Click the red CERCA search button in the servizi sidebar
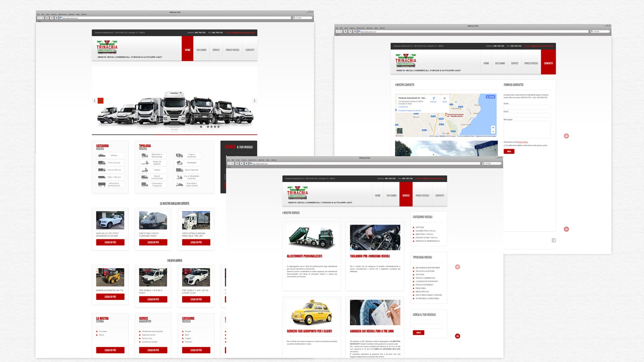The height and width of the screenshot is (362, 644). [419, 333]
